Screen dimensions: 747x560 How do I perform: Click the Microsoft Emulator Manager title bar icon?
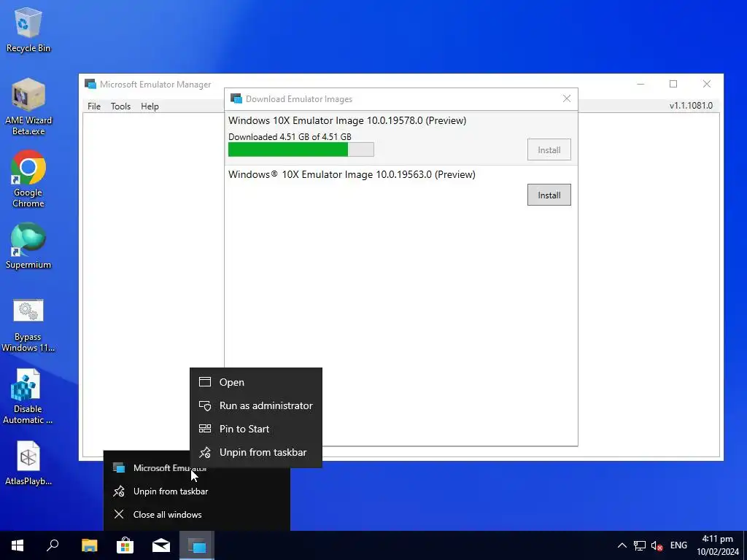tap(90, 85)
